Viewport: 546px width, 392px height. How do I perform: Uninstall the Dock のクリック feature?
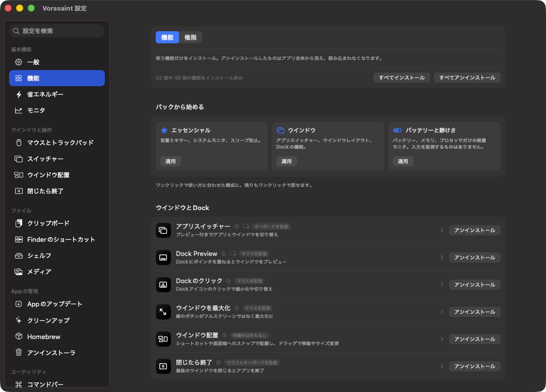pos(474,284)
